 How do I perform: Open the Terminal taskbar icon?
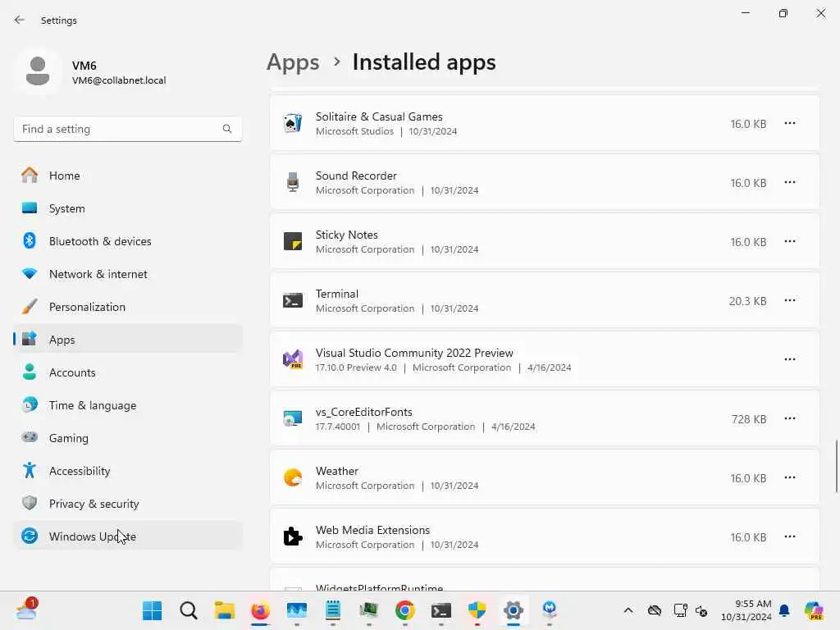(441, 610)
